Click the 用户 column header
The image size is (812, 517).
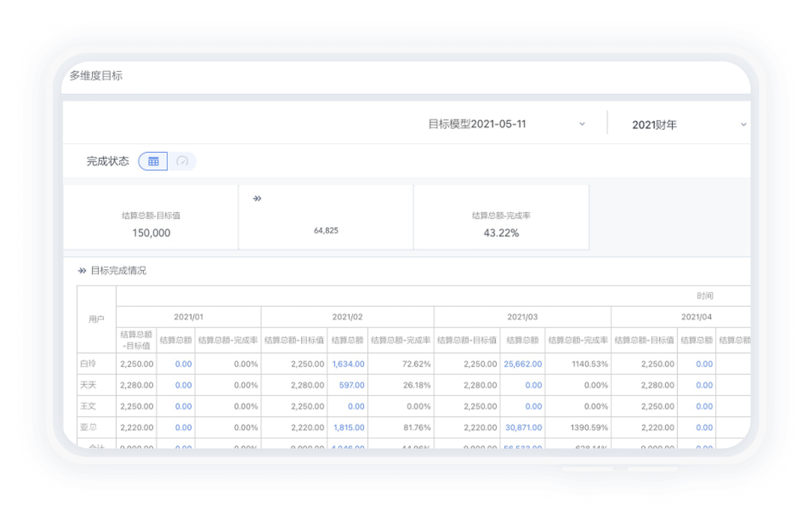[x=96, y=319]
